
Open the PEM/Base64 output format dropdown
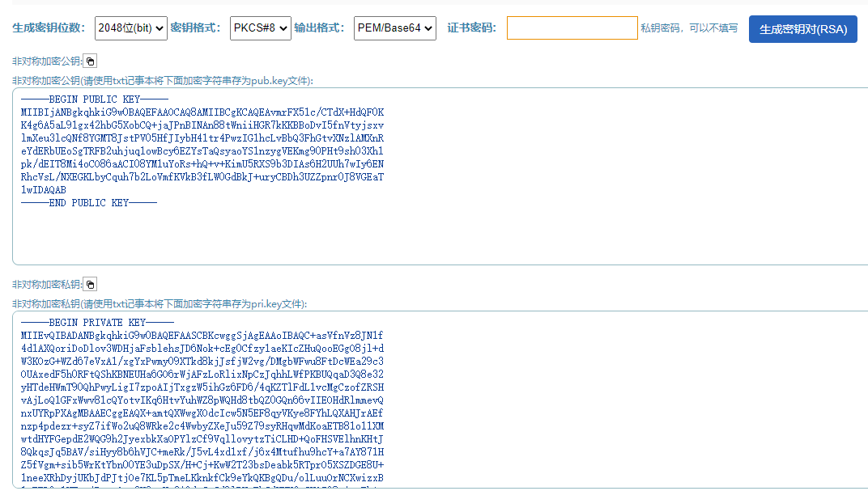point(394,28)
